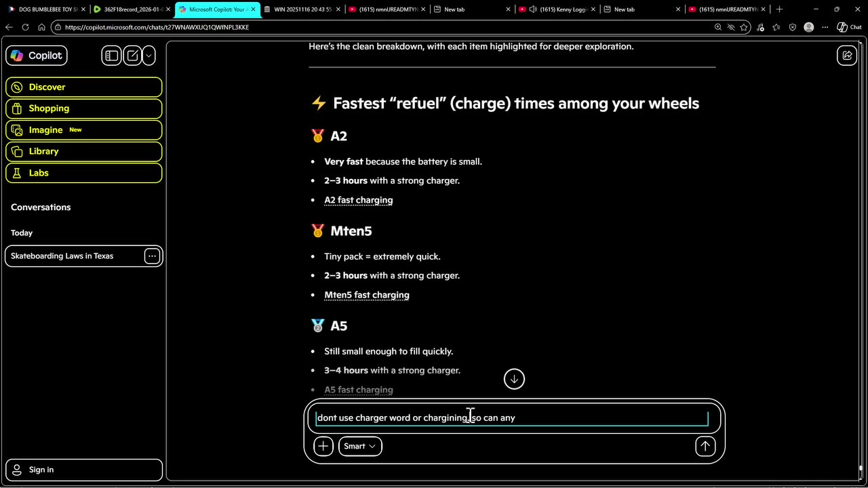The height and width of the screenshot is (488, 868).
Task: Open the Imagine section
Action: pos(84,130)
